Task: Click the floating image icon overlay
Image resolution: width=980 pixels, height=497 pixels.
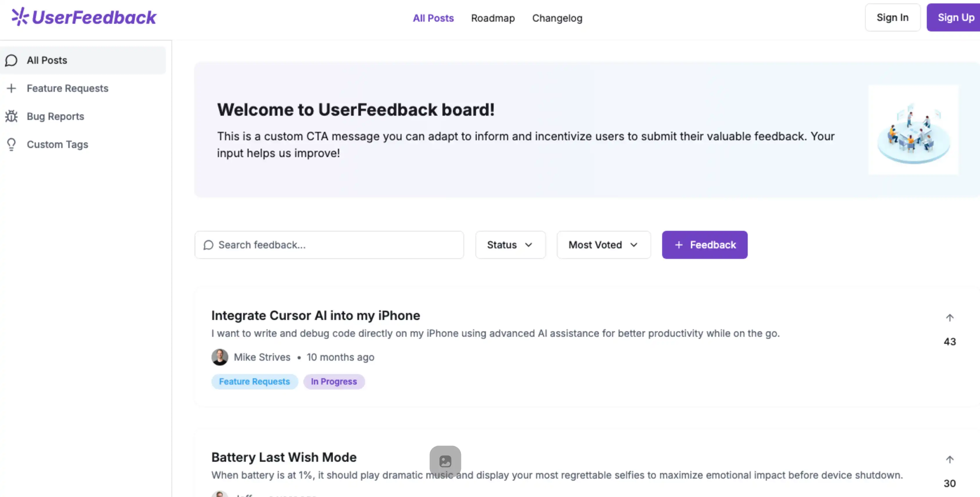Action: point(445,461)
